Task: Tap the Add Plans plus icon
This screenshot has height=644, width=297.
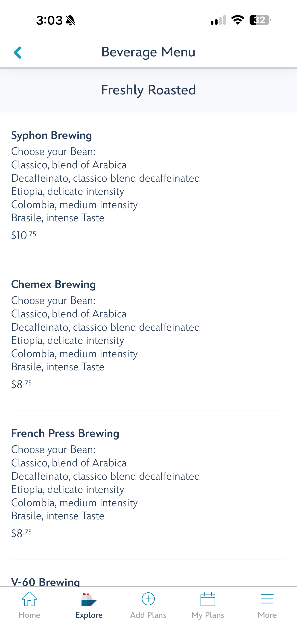Action: click(148, 599)
